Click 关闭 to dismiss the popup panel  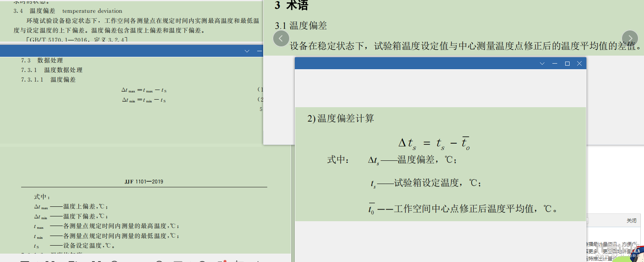tap(631, 221)
